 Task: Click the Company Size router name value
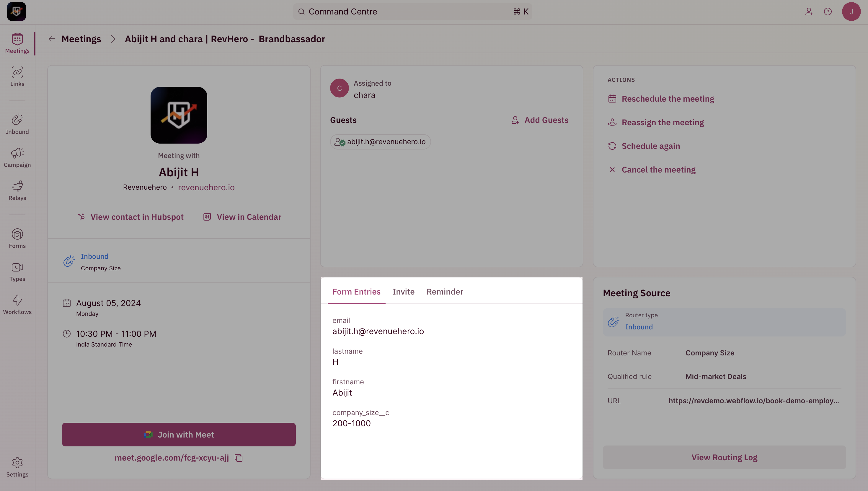coord(710,353)
